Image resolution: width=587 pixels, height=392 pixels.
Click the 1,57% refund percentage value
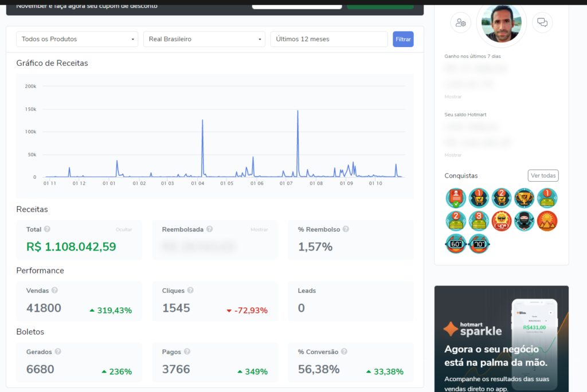(x=315, y=247)
